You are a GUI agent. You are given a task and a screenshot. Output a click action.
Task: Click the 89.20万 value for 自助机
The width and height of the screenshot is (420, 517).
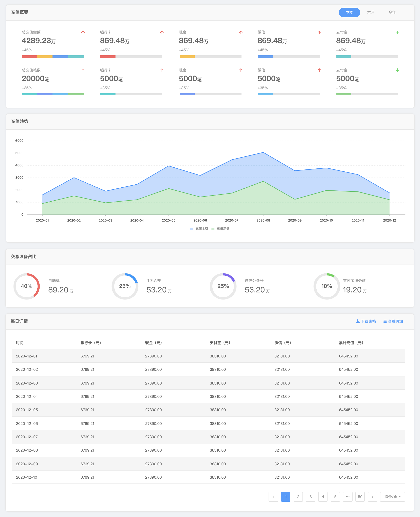point(61,290)
